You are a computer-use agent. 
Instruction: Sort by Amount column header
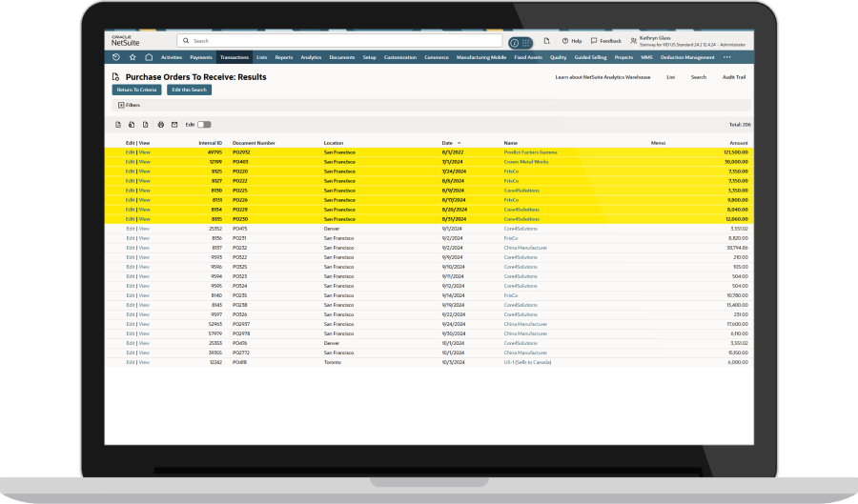point(739,143)
